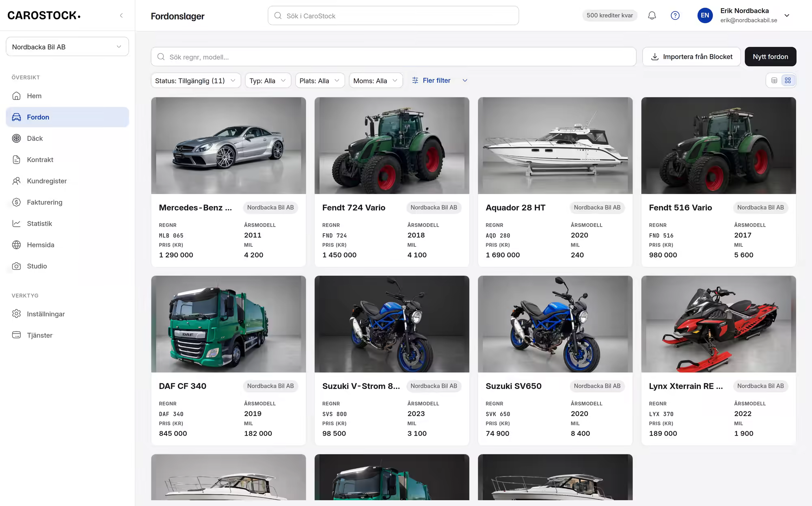Open the help question mark icon
This screenshot has height=506, width=812.
675,15
